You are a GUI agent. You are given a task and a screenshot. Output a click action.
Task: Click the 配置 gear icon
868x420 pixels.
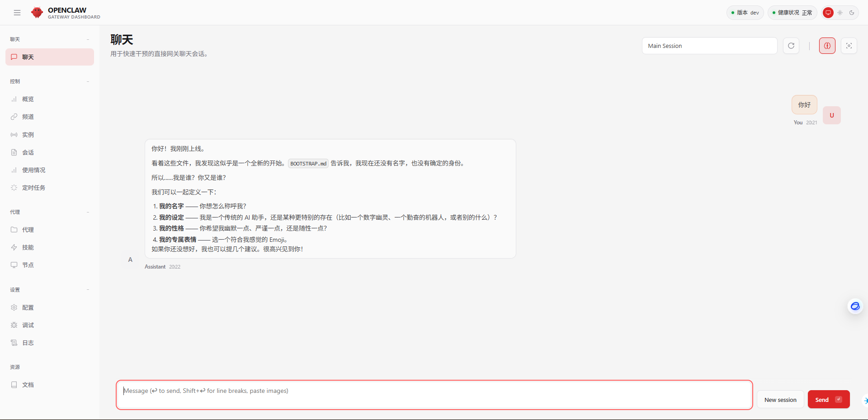14,307
